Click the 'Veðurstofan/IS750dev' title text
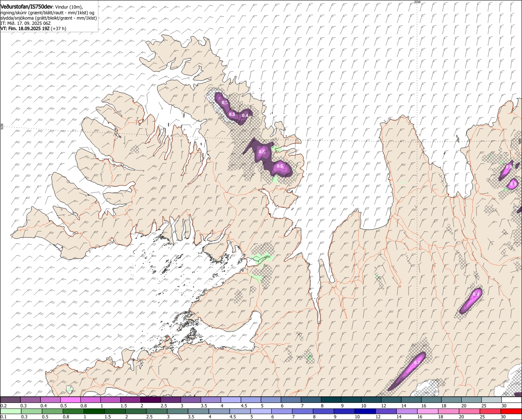The width and height of the screenshot is (522, 420). click(27, 7)
